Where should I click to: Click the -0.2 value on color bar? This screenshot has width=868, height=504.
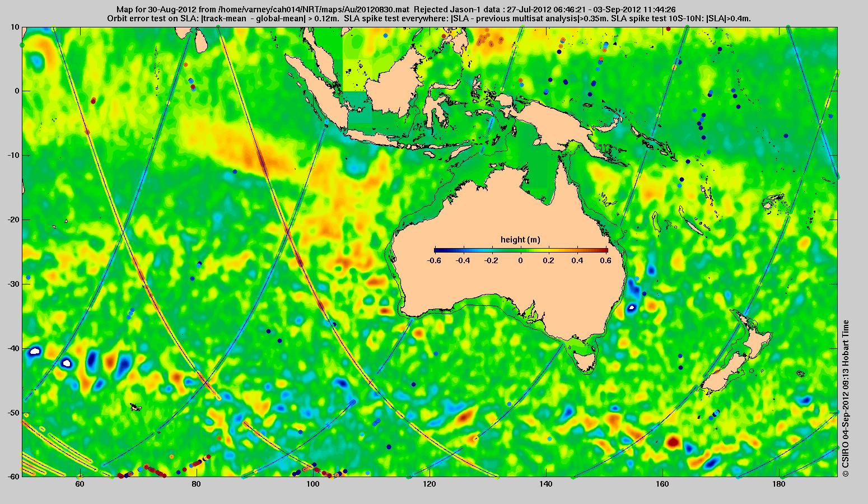tap(492, 260)
